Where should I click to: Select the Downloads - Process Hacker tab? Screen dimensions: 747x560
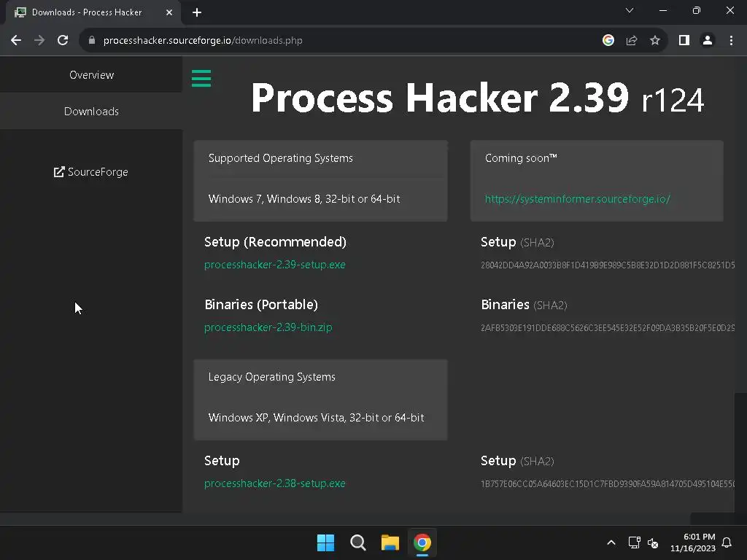point(93,12)
